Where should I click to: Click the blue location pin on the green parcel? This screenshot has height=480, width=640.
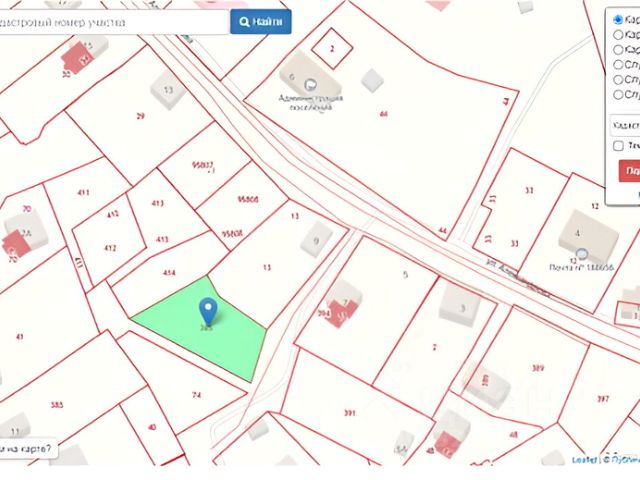pos(209,312)
